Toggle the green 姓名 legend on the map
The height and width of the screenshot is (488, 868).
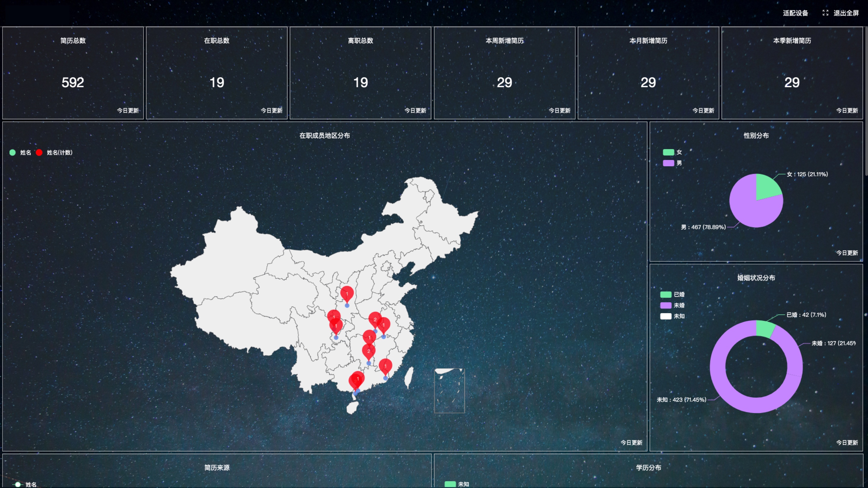point(20,153)
